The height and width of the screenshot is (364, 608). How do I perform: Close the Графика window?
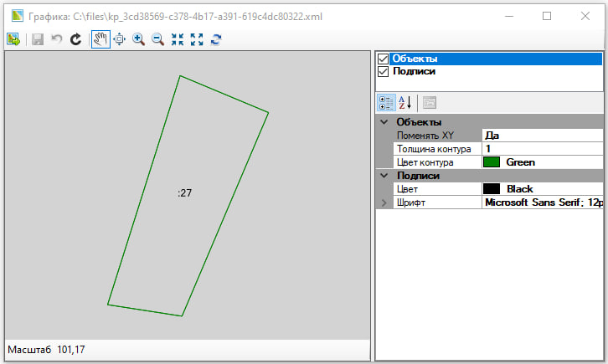585,16
